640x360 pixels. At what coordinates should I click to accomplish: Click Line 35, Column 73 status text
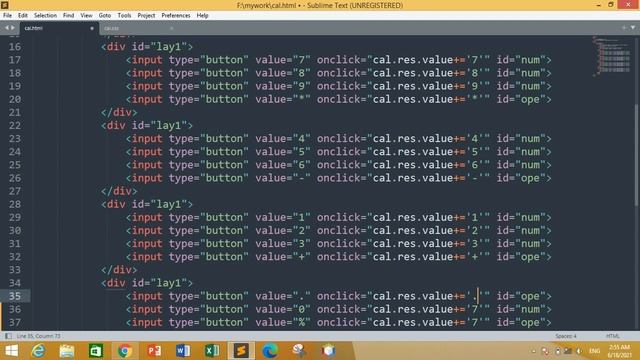point(38,336)
